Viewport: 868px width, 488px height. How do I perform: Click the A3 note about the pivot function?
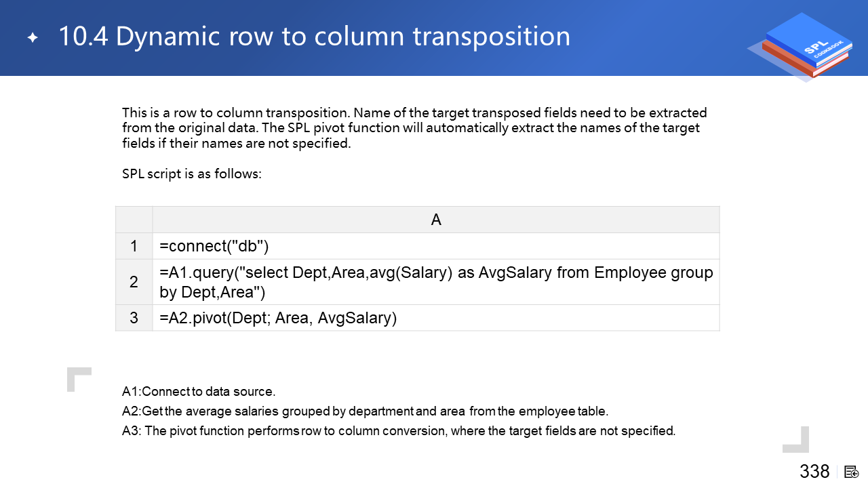[399, 431]
